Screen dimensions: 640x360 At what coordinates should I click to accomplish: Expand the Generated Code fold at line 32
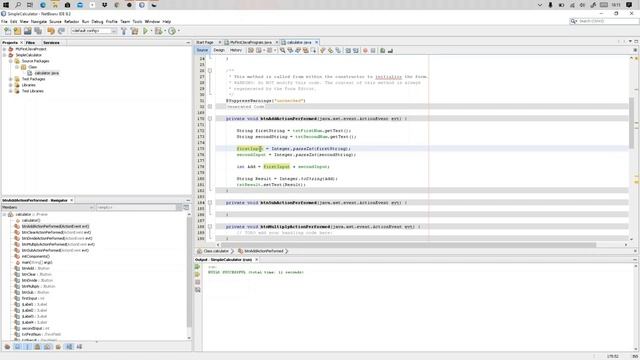[210, 107]
